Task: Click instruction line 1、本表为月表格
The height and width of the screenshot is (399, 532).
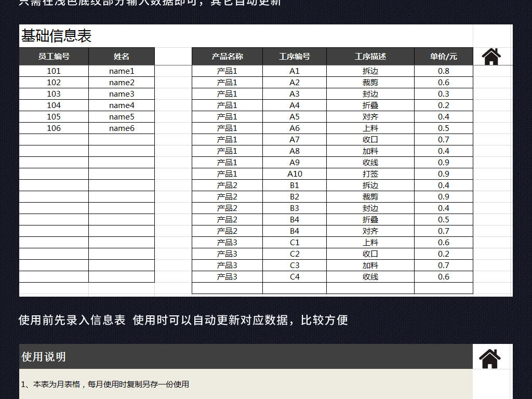Action: tap(105, 384)
